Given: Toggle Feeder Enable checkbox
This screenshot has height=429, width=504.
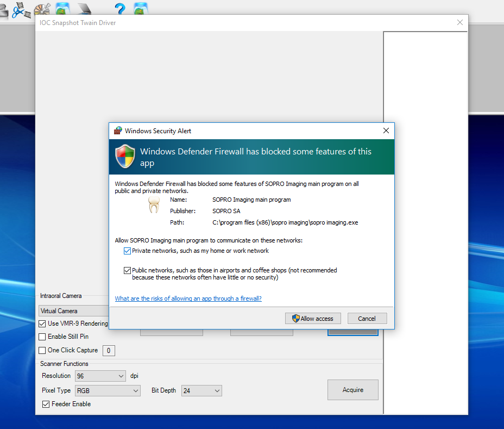Looking at the screenshot, I should [x=46, y=404].
